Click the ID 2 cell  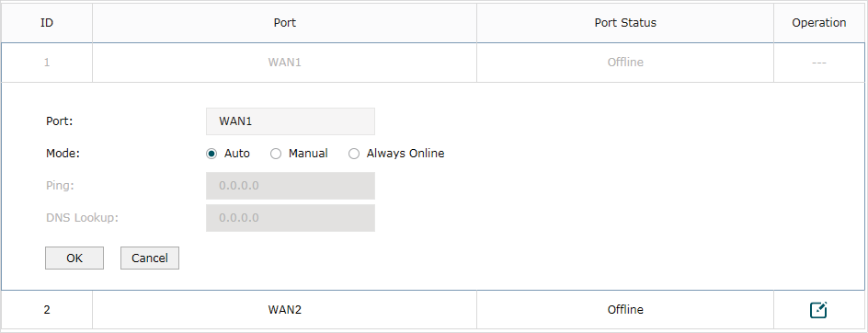click(x=47, y=310)
